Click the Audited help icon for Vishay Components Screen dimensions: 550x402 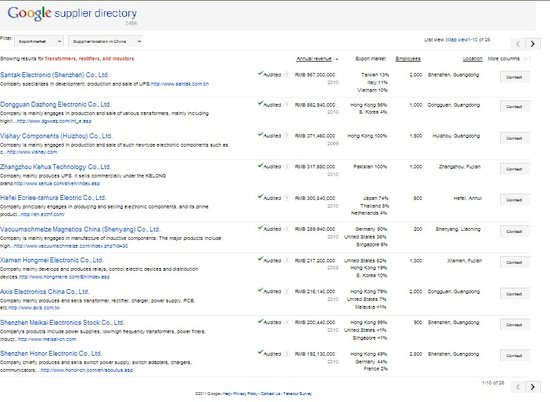point(287,136)
